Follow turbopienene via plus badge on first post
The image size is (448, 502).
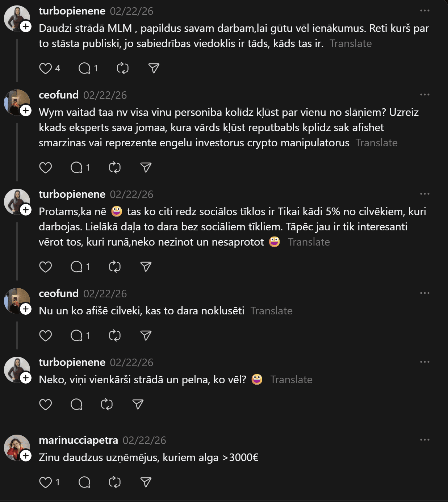26,26
